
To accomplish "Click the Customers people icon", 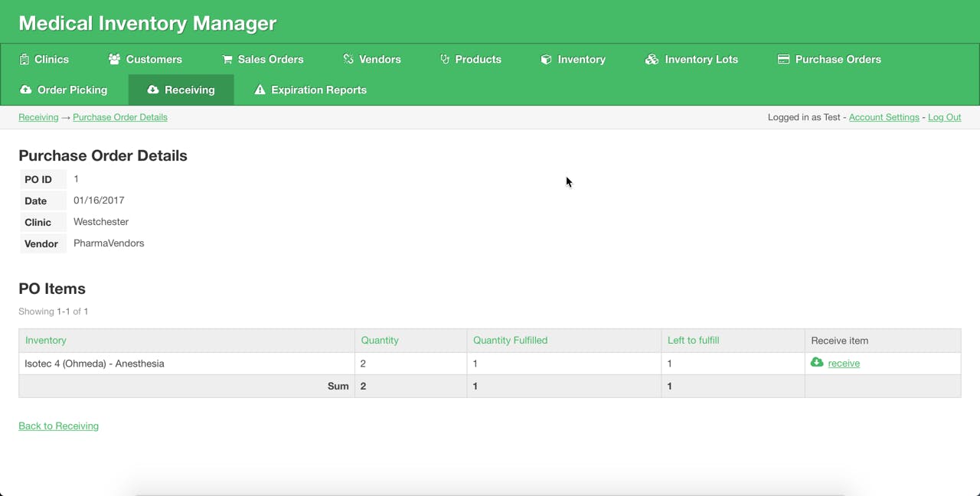I will coord(113,59).
